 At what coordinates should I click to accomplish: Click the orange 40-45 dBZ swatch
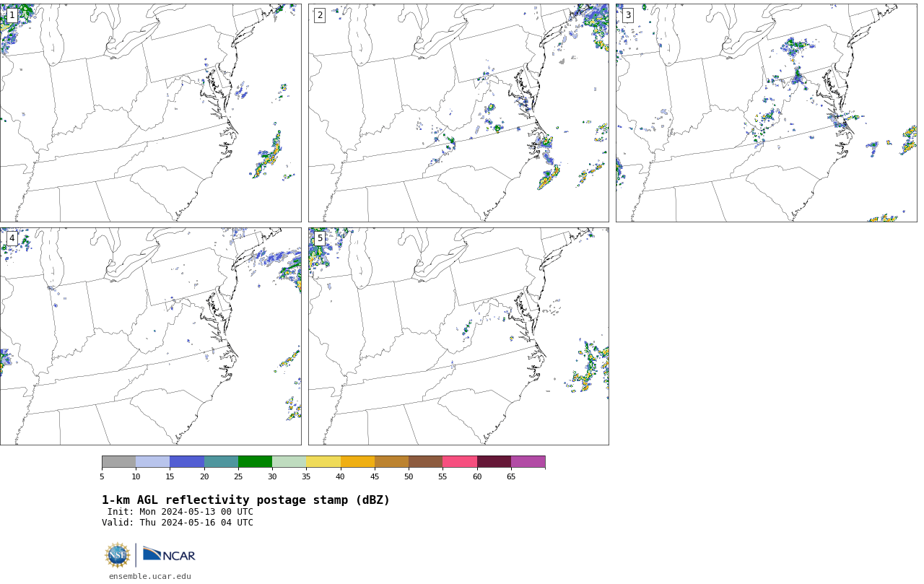(x=357, y=462)
